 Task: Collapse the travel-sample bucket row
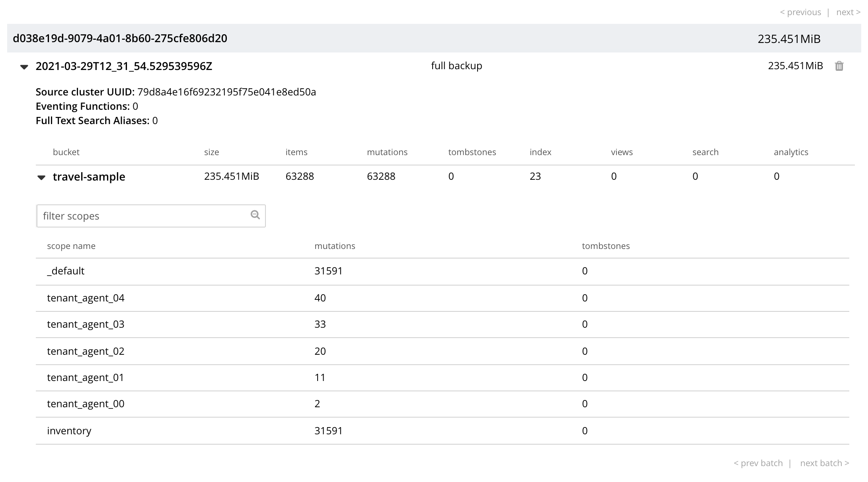[x=41, y=177]
